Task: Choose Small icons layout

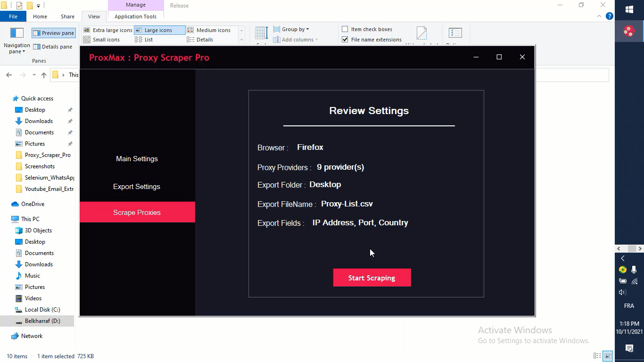Action: click(102, 40)
